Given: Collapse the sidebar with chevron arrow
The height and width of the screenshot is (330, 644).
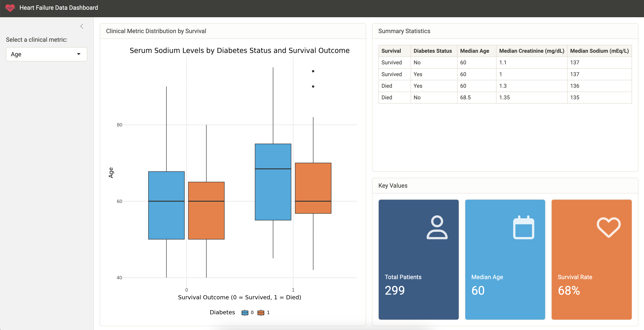Looking at the screenshot, I should (x=82, y=26).
